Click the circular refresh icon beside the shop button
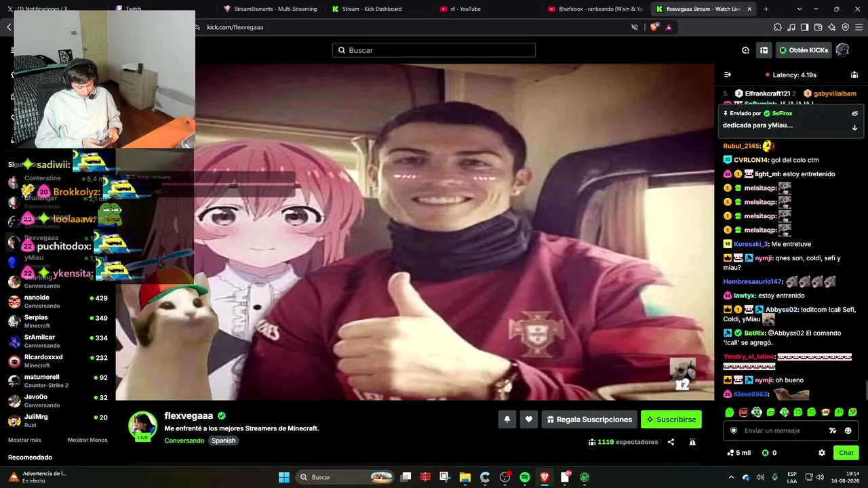Screen dimensions: 868x488 pos(745,50)
